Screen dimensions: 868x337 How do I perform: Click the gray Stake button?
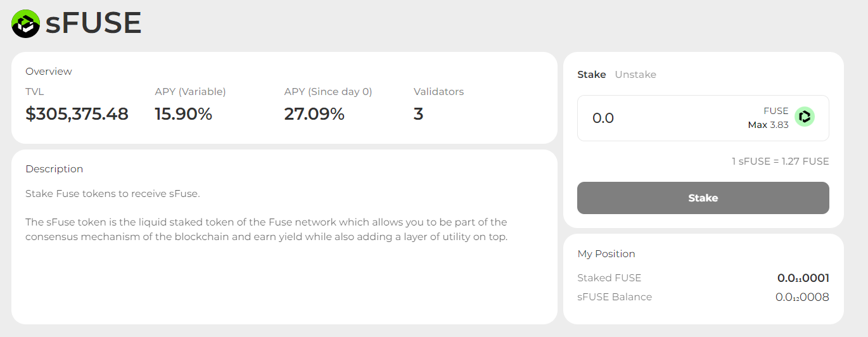pyautogui.click(x=703, y=198)
